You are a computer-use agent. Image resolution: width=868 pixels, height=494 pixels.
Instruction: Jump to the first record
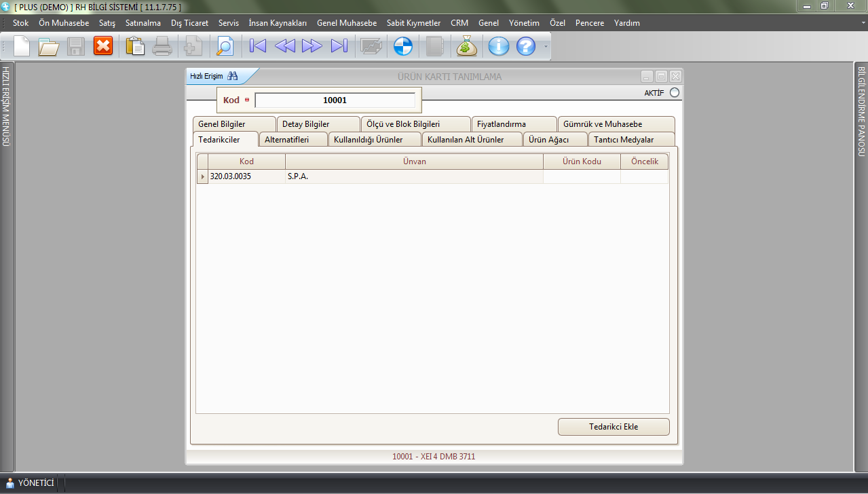point(258,46)
